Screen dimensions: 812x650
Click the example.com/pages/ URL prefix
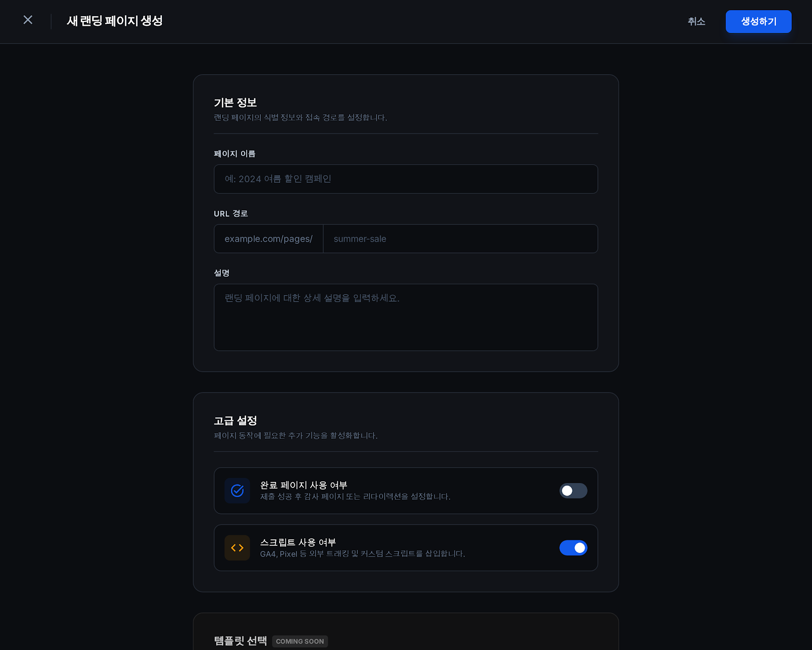(x=268, y=239)
